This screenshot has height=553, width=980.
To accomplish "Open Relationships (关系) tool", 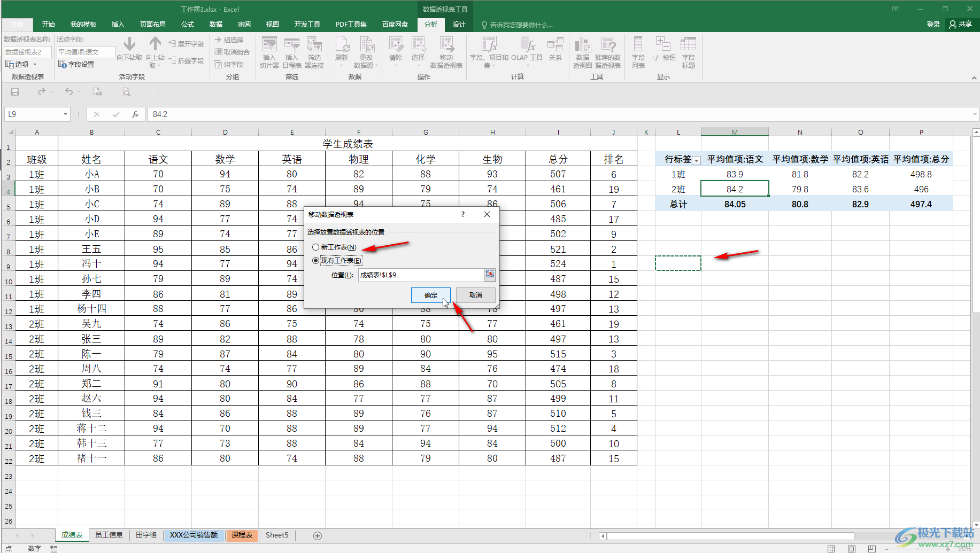I will click(555, 49).
